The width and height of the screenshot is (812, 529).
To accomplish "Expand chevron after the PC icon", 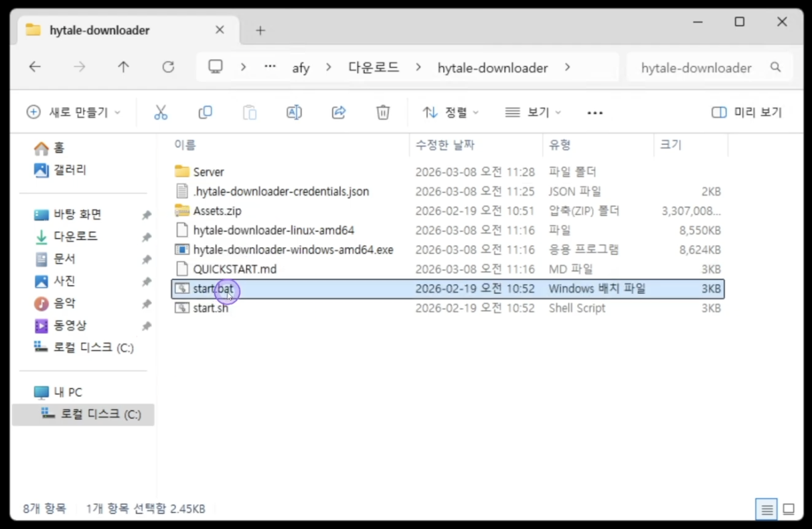I will [x=243, y=67].
